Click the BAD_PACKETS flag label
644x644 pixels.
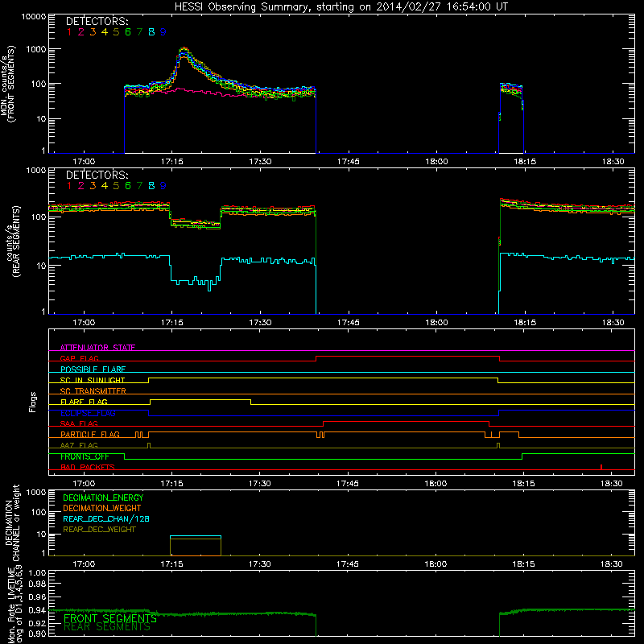[88, 467]
